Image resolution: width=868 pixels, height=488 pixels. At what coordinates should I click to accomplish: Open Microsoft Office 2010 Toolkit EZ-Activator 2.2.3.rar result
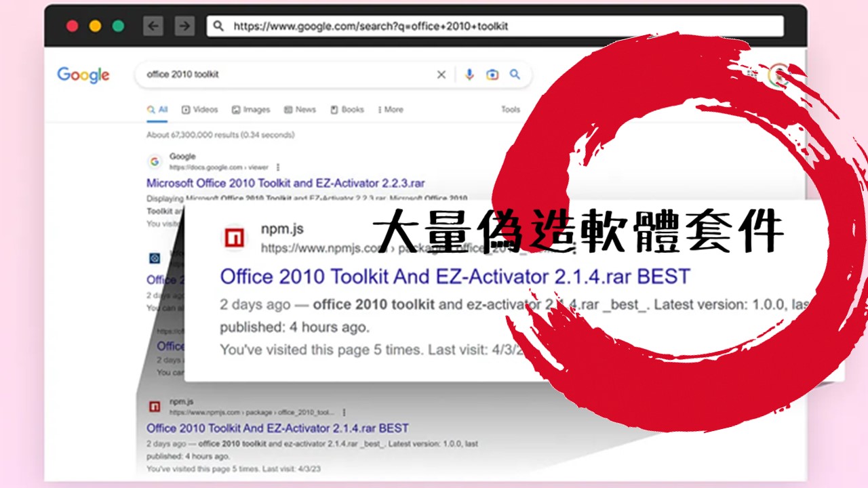pyautogui.click(x=285, y=183)
